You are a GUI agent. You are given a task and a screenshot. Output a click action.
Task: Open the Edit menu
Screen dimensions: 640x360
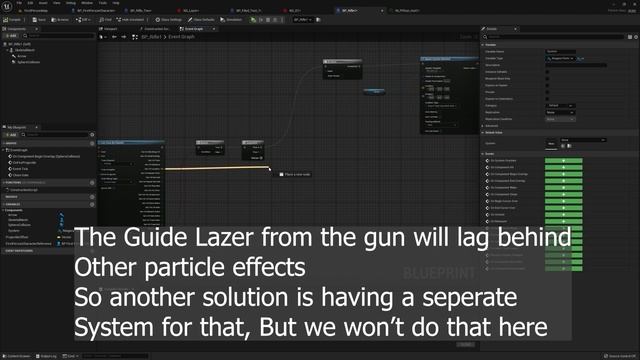pos(30,3)
